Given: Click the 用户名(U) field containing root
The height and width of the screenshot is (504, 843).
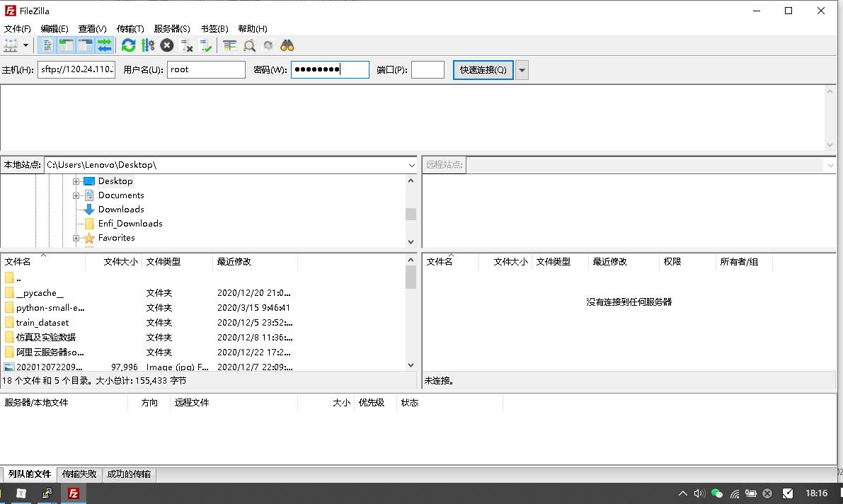Looking at the screenshot, I should (206, 69).
